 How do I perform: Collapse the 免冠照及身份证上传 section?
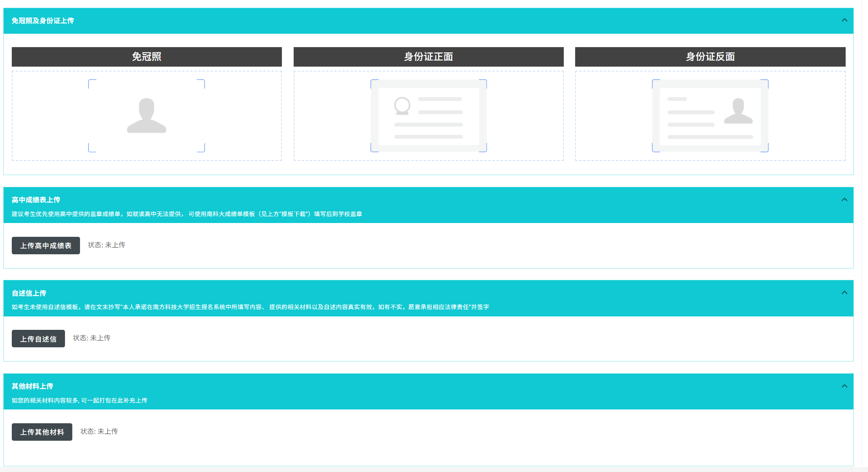coord(844,20)
